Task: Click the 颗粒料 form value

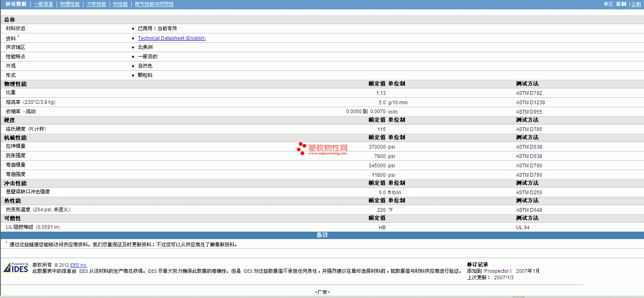Action: (145, 75)
